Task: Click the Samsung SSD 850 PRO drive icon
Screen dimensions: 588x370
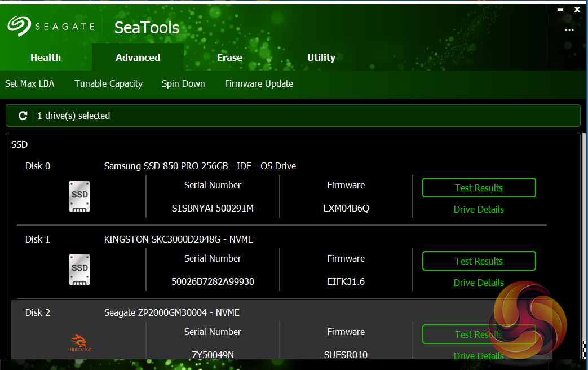Action: pos(79,196)
